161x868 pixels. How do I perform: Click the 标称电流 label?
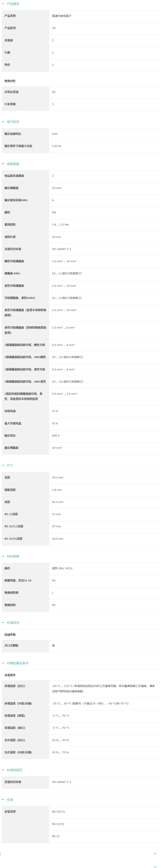(10, 411)
